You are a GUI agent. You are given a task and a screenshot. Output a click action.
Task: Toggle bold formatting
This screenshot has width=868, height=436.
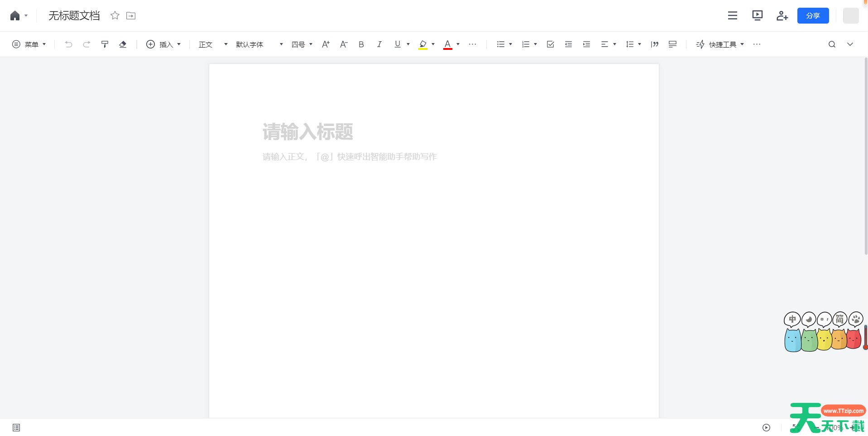(x=361, y=44)
